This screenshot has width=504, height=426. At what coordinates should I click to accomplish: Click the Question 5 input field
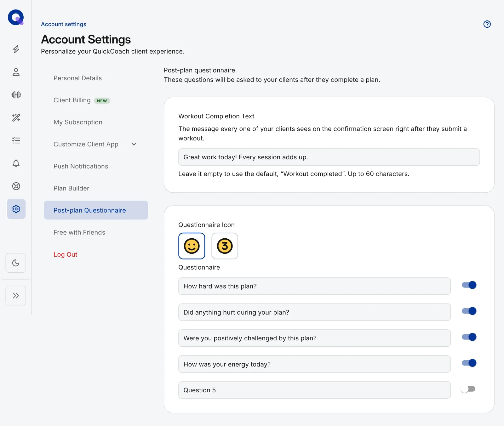pos(314,390)
